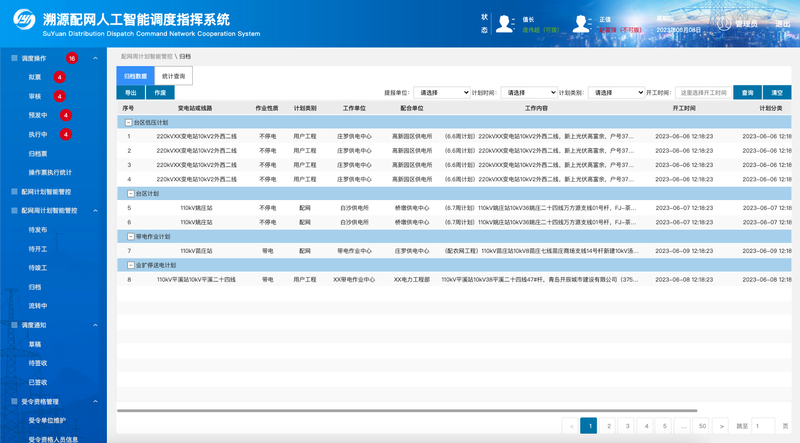Viewport: 800px width, 443px height.
Task: Open 待签收 in the sidebar
Action: (x=38, y=363)
